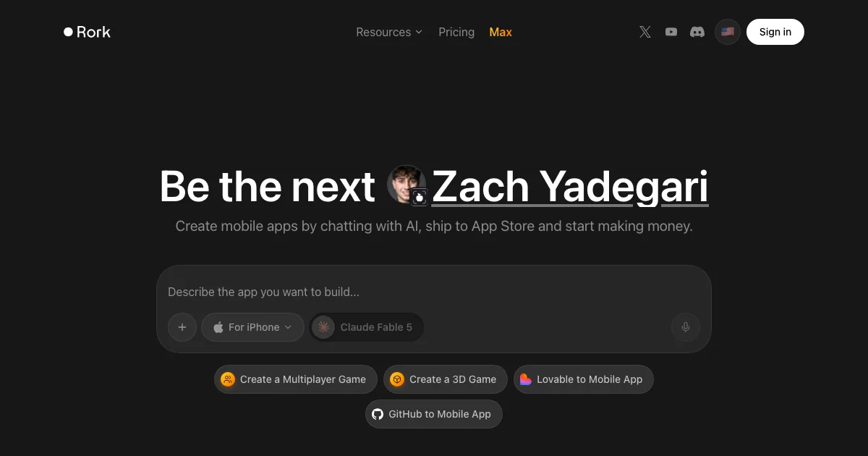Expand the Resources dropdown menu
Image resolution: width=868 pixels, height=456 pixels.
point(389,32)
